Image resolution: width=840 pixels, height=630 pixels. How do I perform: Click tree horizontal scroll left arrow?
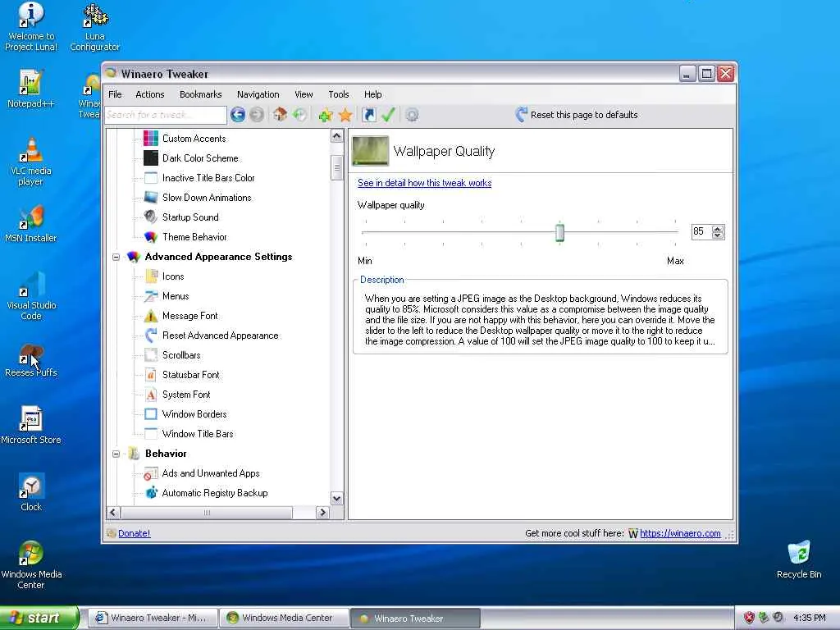pos(113,513)
